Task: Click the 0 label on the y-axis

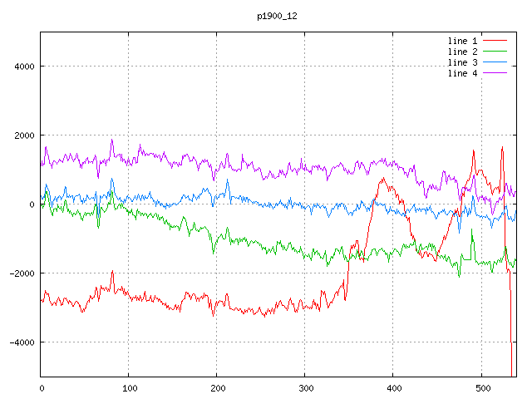Action: coord(32,204)
